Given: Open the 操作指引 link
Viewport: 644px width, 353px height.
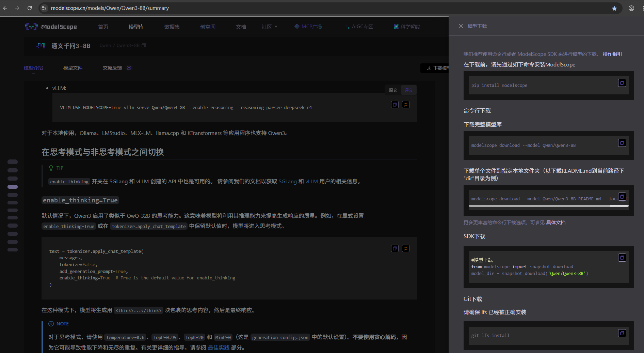Looking at the screenshot, I should (x=612, y=54).
